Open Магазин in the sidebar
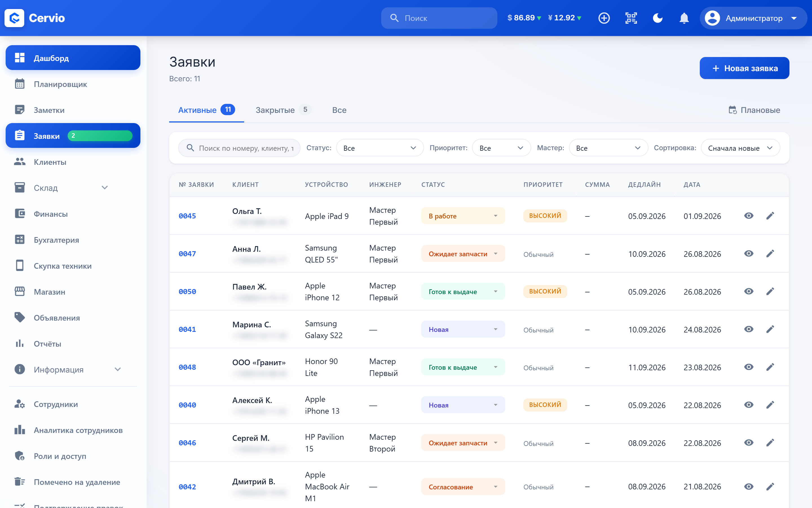This screenshot has width=812, height=508. point(73,292)
